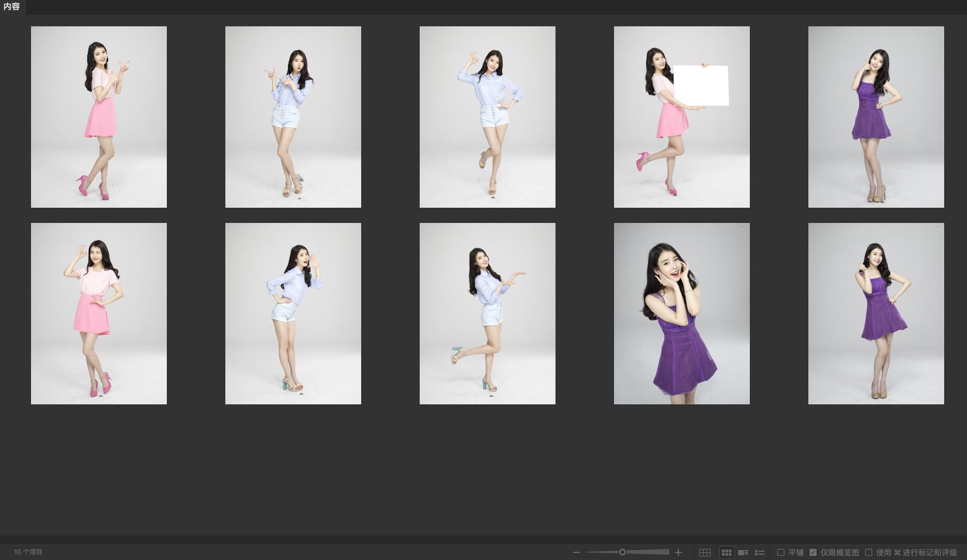
Task: Select blue shirt photo with hand beside mouth
Action: coord(293,314)
